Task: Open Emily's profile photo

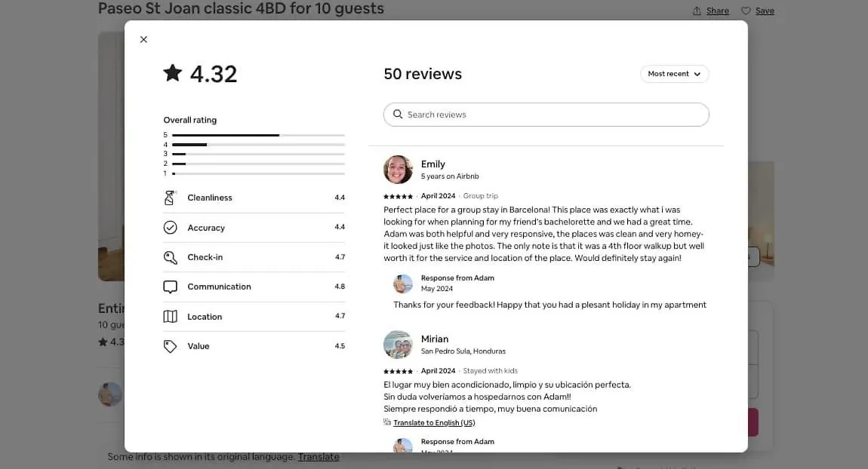Action: [x=398, y=169]
